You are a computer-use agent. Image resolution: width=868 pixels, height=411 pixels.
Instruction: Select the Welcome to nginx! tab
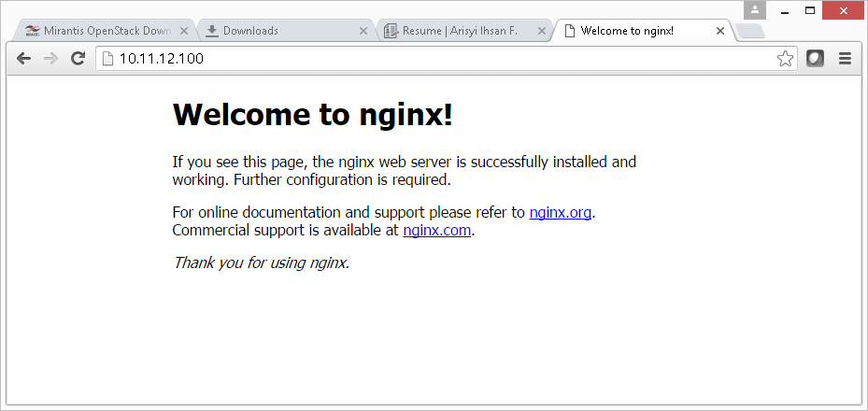643,31
